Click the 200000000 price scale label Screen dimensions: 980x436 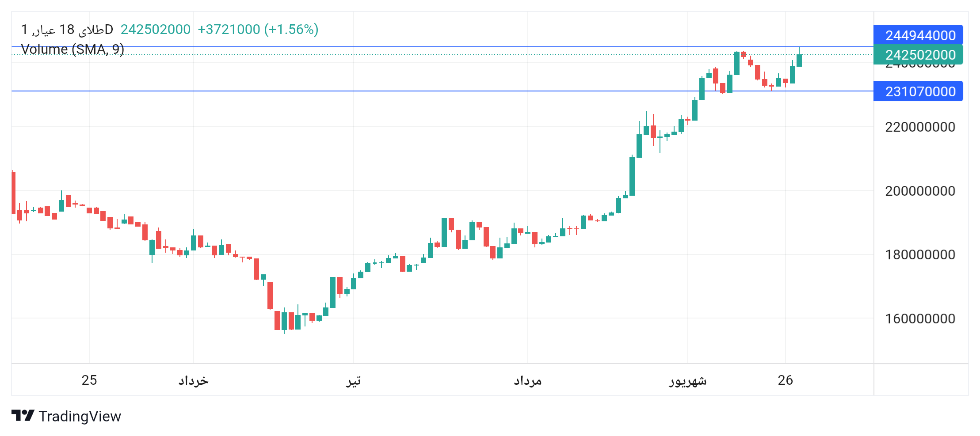(x=920, y=191)
